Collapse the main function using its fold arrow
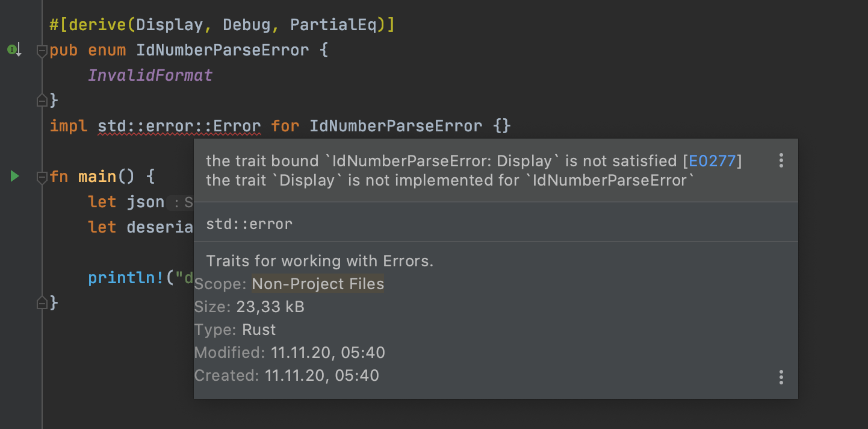Screen dimensions: 868x429 tap(42, 177)
